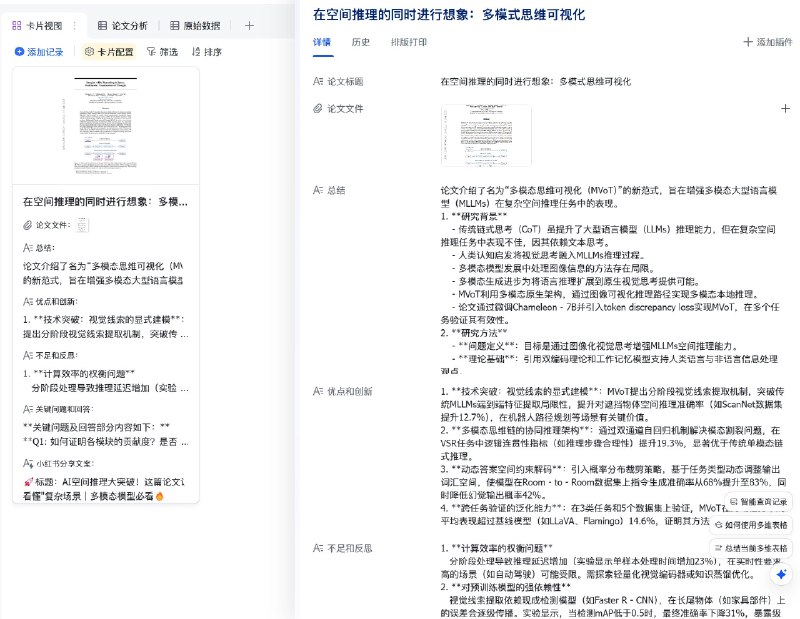This screenshot has width=800, height=619.
Task: Click 小红书分享文案 label in card
Action: [59, 463]
